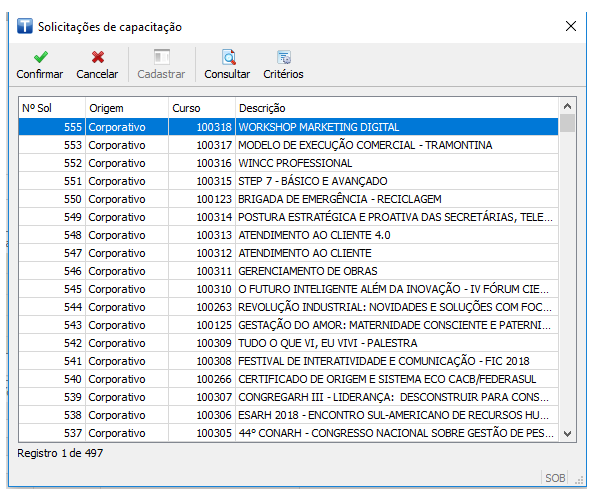The image size is (595, 494).
Task: Select the WINCC PROFESSIONAL row
Action: coord(288,163)
